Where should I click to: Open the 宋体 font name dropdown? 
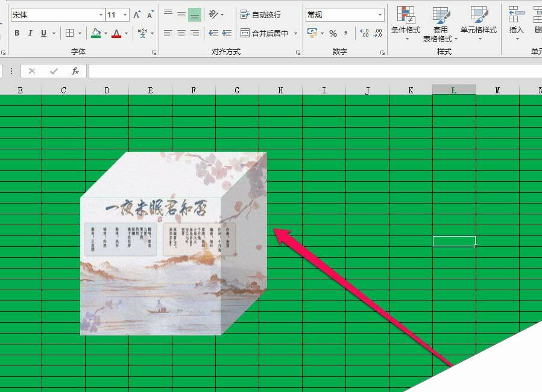[x=101, y=15]
